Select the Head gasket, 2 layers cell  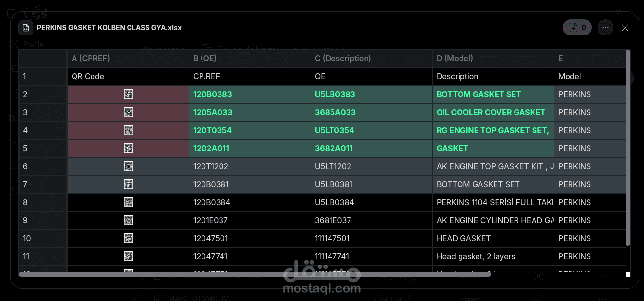click(x=493, y=256)
